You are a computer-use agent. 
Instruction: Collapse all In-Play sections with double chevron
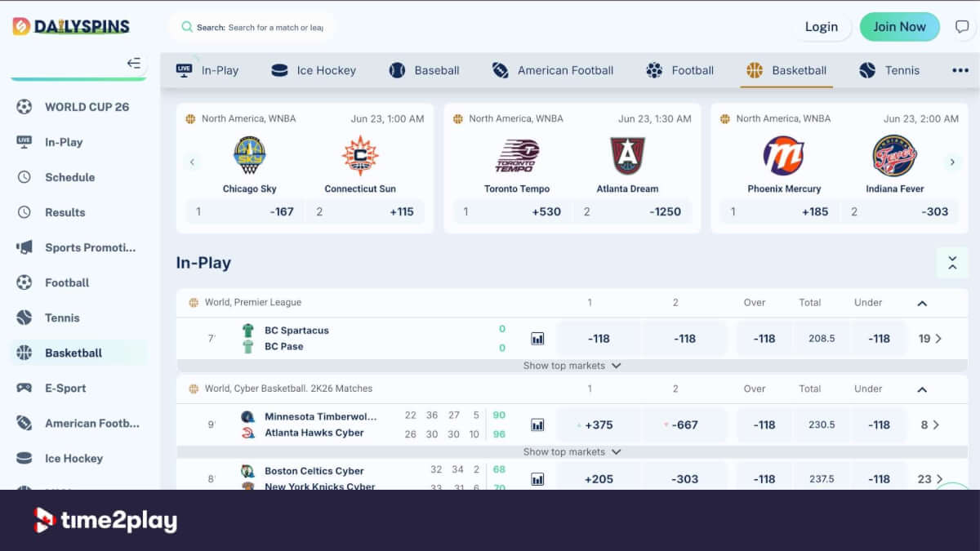(952, 263)
